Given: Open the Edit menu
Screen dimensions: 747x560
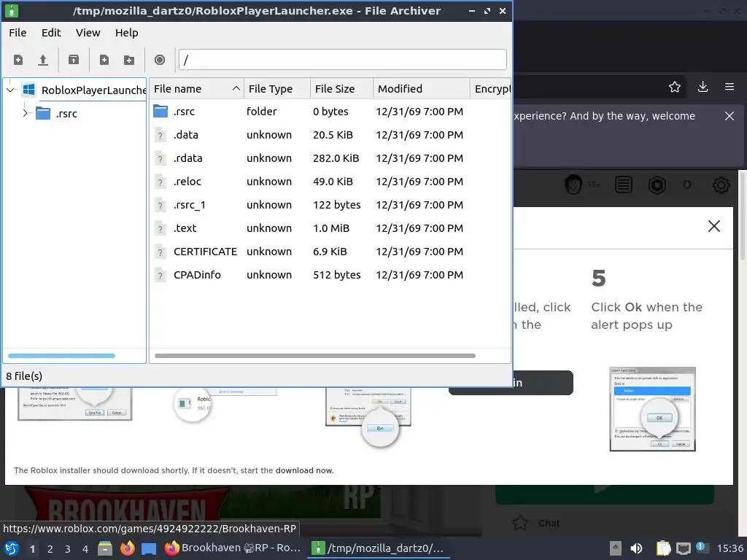Looking at the screenshot, I should pos(51,33).
